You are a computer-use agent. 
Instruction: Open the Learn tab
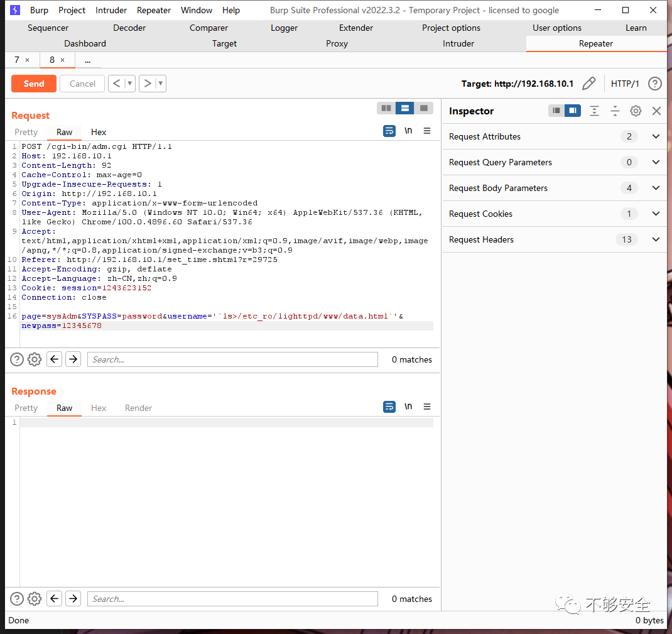636,28
